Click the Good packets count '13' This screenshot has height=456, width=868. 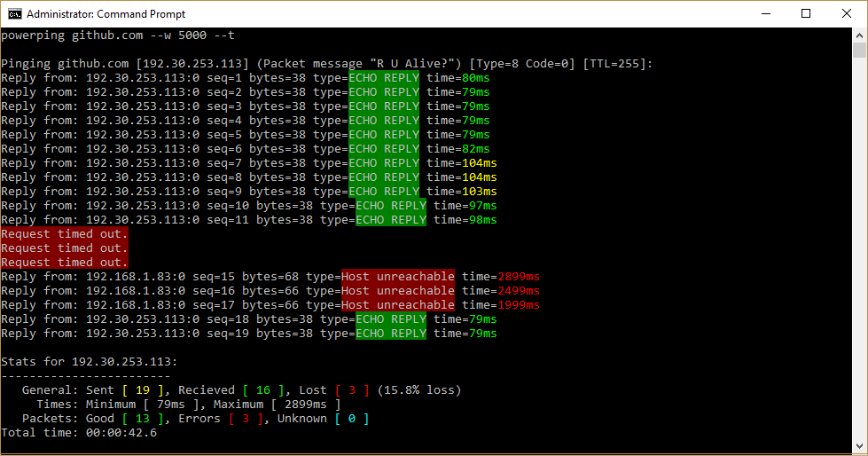[x=143, y=419]
